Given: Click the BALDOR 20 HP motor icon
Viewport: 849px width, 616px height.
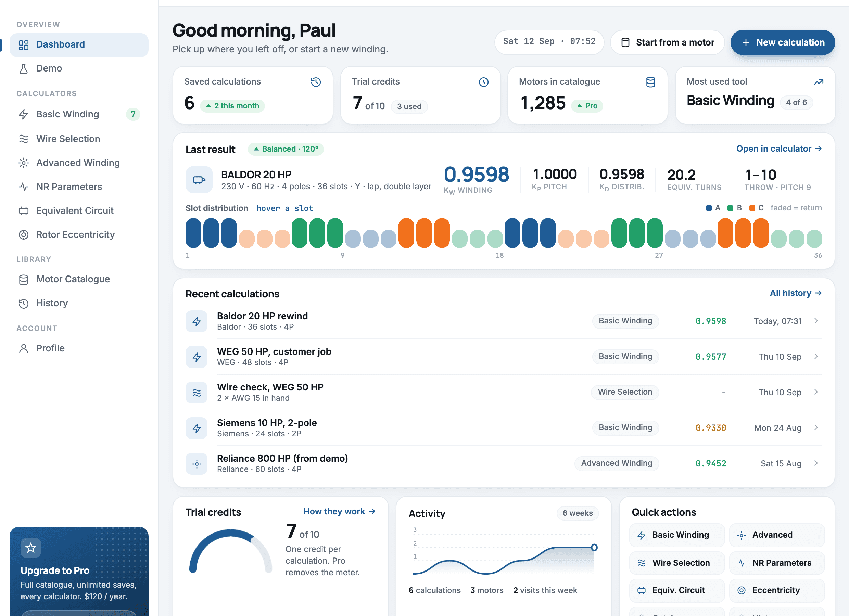Looking at the screenshot, I should coord(199,180).
